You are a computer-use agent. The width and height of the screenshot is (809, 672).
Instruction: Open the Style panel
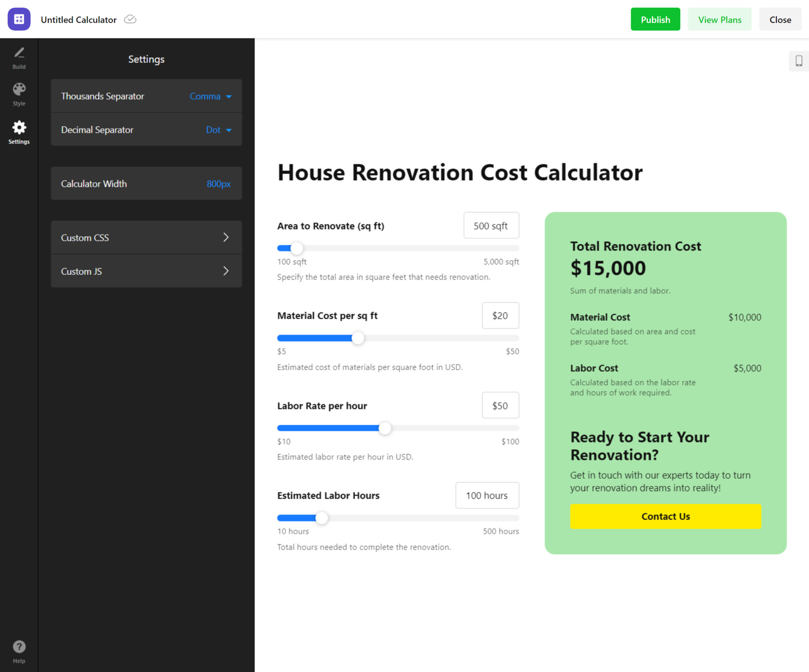[x=19, y=94]
